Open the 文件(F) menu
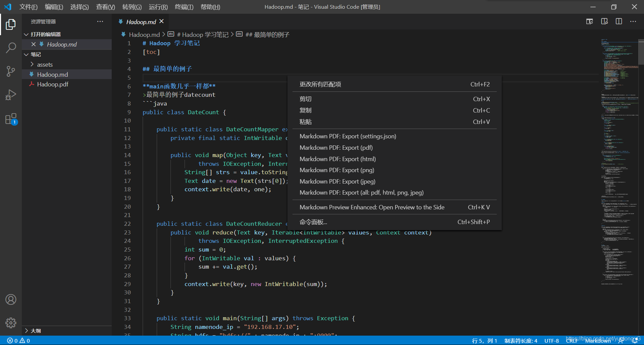The width and height of the screenshot is (644, 345). point(28,7)
